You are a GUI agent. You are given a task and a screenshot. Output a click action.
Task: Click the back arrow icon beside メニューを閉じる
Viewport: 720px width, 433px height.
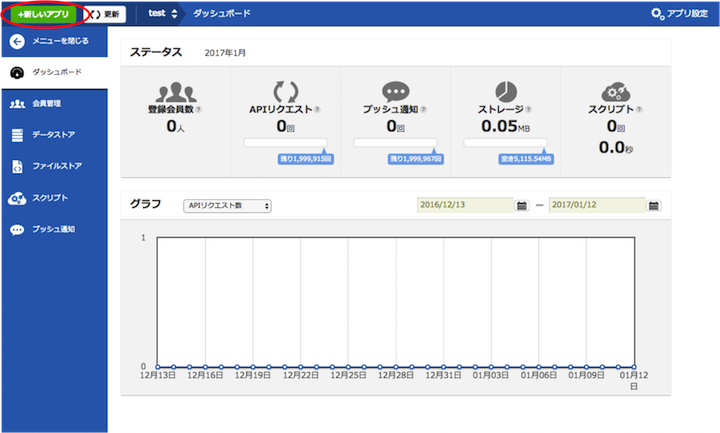(x=17, y=42)
